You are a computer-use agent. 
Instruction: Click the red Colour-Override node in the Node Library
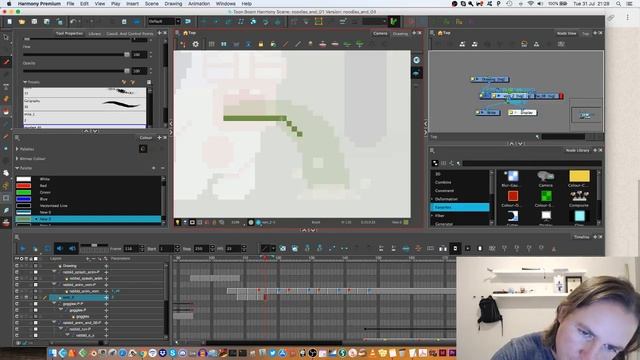(x=513, y=196)
